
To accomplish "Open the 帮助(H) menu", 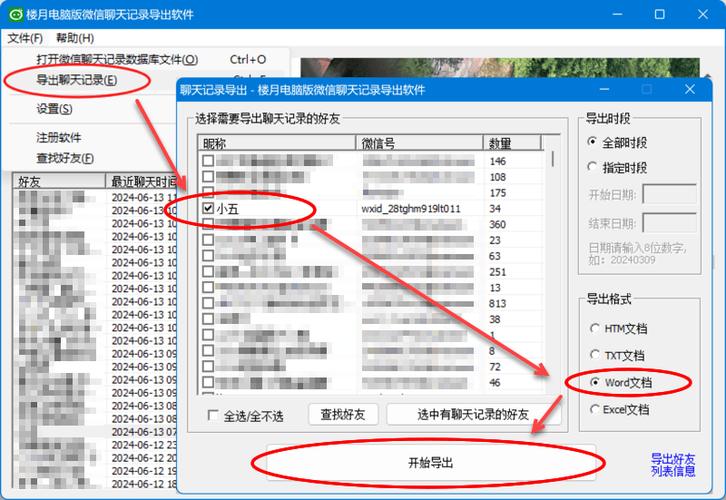I will click(75, 38).
